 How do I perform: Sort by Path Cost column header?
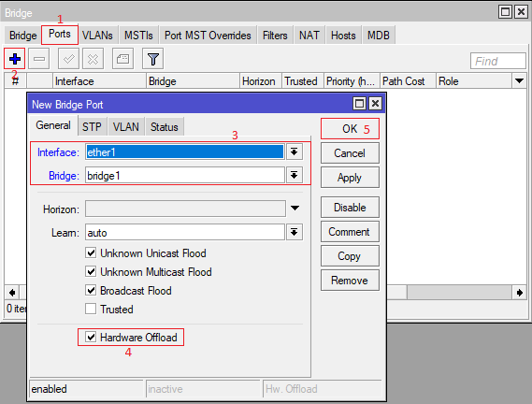click(x=408, y=81)
